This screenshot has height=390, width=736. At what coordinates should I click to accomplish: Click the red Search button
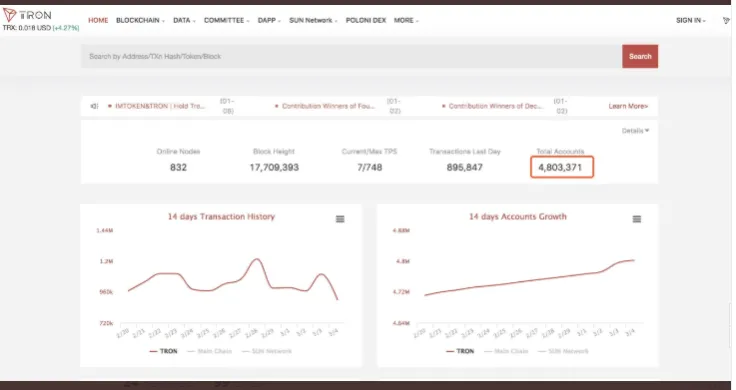click(640, 56)
